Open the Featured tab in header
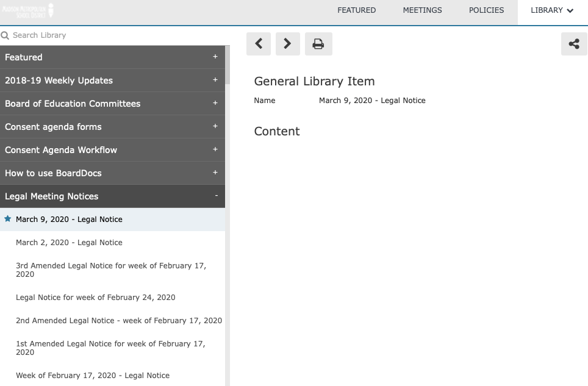The image size is (588, 386). pos(356,10)
